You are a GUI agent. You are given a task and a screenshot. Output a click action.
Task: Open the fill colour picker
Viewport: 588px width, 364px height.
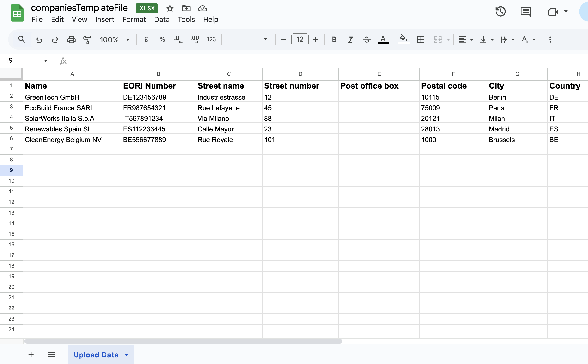click(404, 39)
